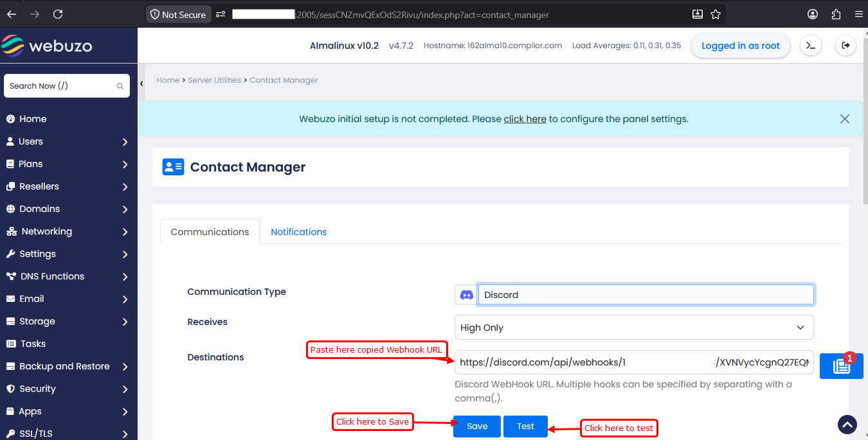Focus the Destinations webhook URL field
Viewport: 868px width, 440px height.
(634, 362)
